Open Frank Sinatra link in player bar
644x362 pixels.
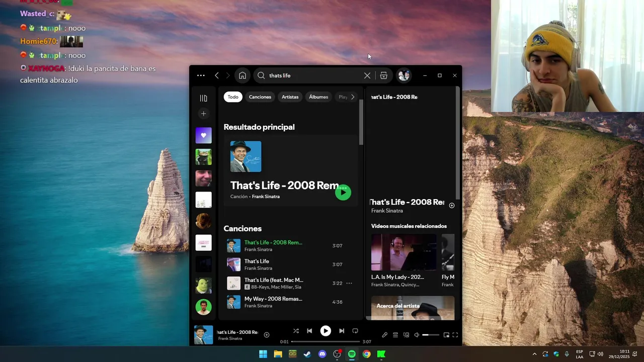tap(230, 338)
